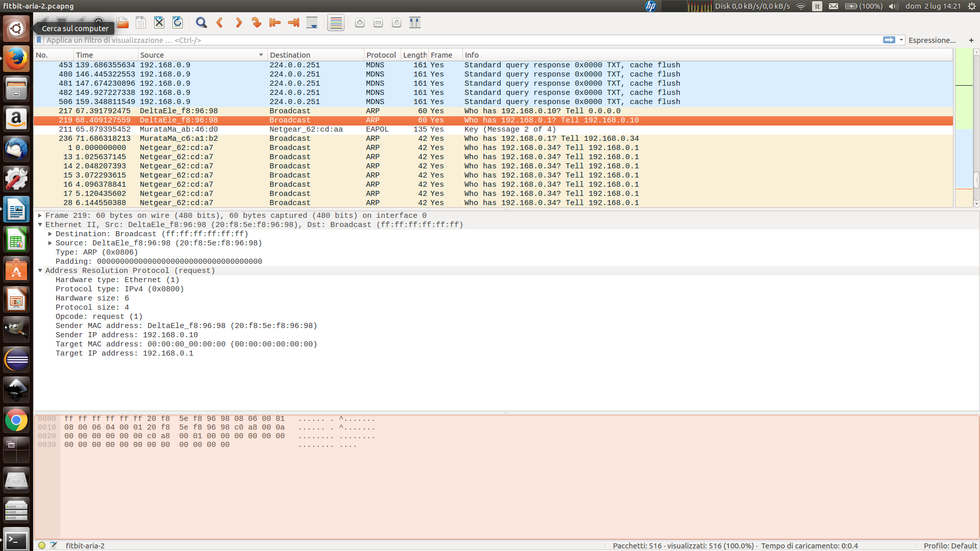Expand the Address Resolution Protocol section
Viewport: 980px width, 551px height.
pyautogui.click(x=41, y=270)
